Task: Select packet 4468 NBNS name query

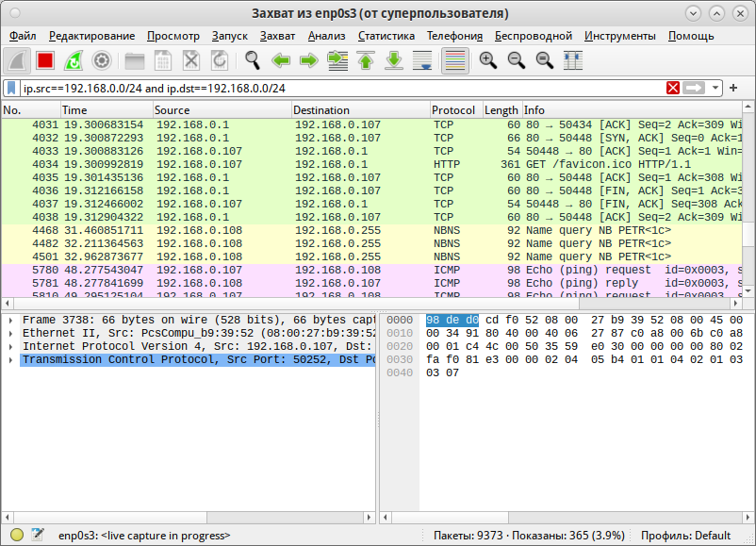Action: pyautogui.click(x=371, y=230)
